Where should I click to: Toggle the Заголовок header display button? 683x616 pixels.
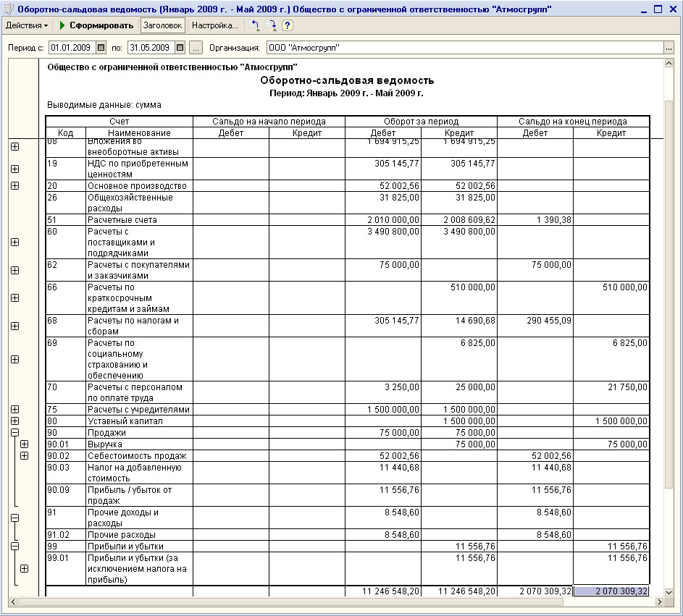[163, 25]
